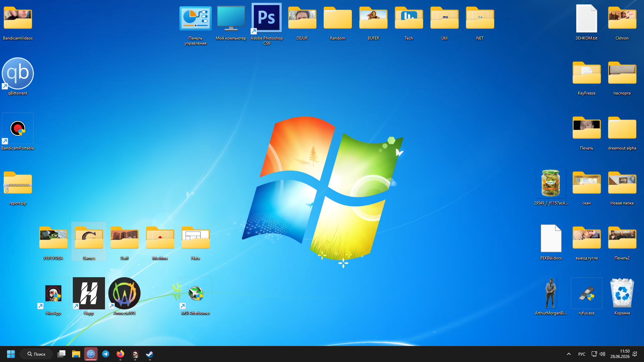Select the HiroApp desktop shortcut

pyautogui.click(x=53, y=297)
